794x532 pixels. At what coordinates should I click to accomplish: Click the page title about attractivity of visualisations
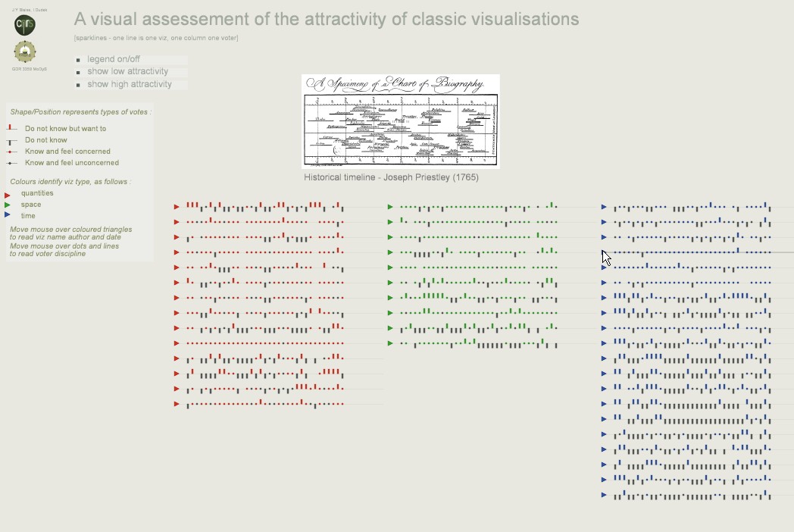click(x=327, y=19)
